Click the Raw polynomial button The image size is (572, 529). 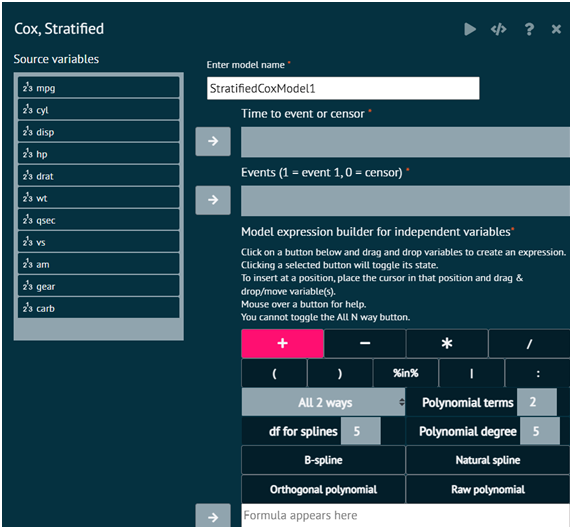pos(488,489)
